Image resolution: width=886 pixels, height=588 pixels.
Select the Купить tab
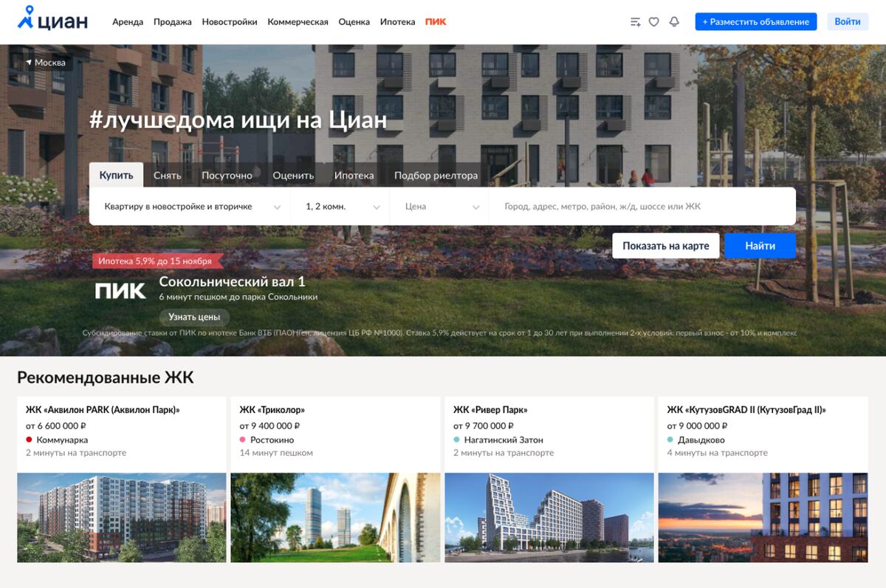tap(117, 176)
